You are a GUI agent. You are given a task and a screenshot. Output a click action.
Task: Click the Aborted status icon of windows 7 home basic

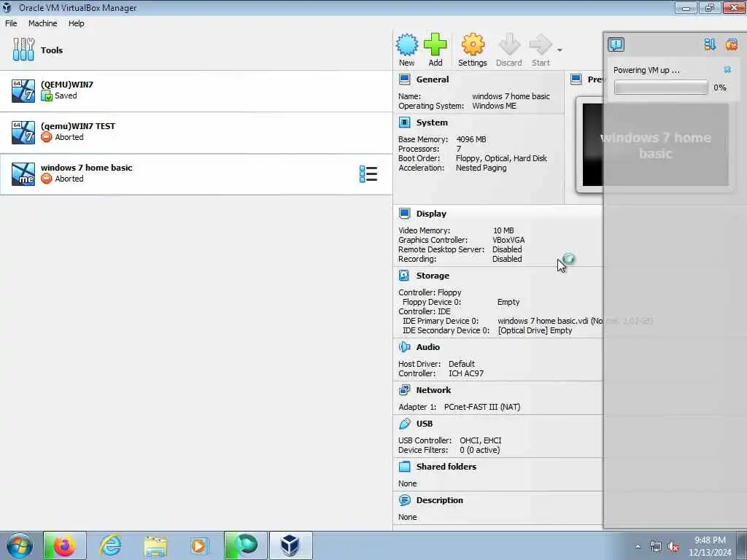tap(46, 179)
